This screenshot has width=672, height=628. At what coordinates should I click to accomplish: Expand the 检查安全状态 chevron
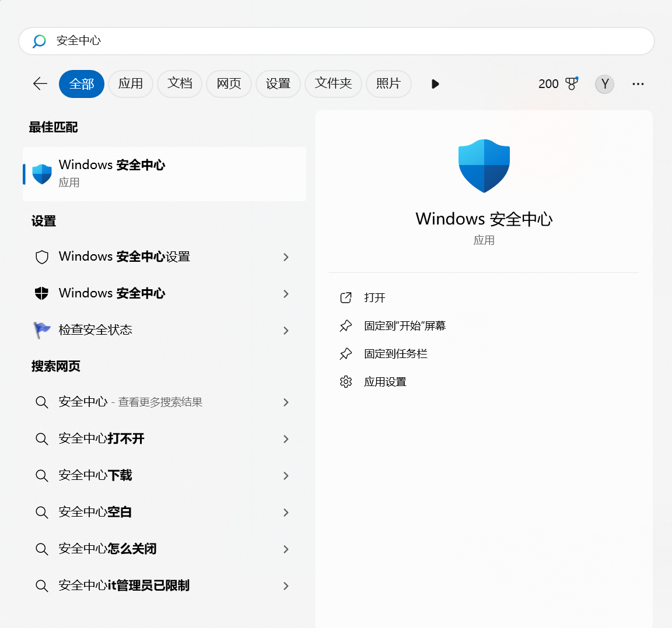[x=286, y=331]
